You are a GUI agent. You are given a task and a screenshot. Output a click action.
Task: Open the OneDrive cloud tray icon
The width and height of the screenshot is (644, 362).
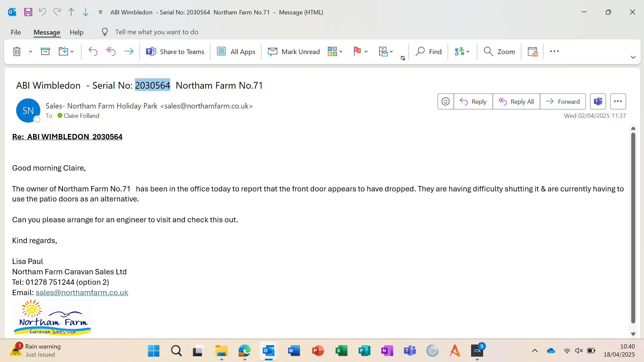point(551,351)
